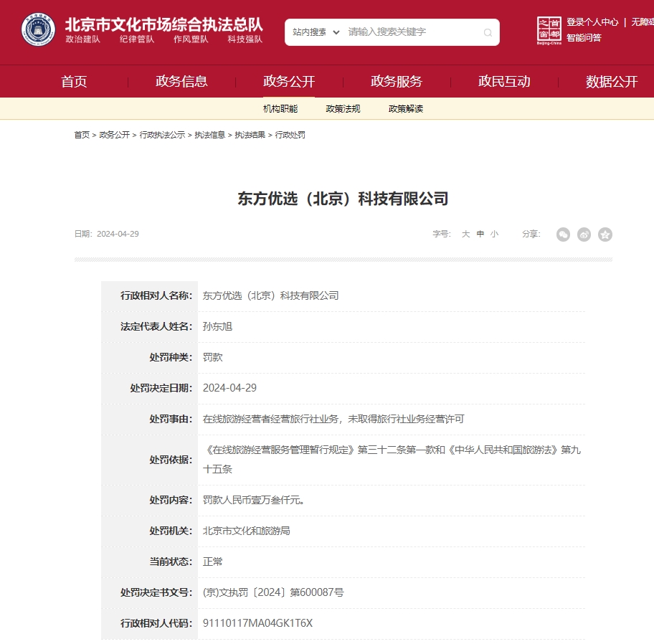Click the 行政相对人名称 value in table

pyautogui.click(x=270, y=295)
